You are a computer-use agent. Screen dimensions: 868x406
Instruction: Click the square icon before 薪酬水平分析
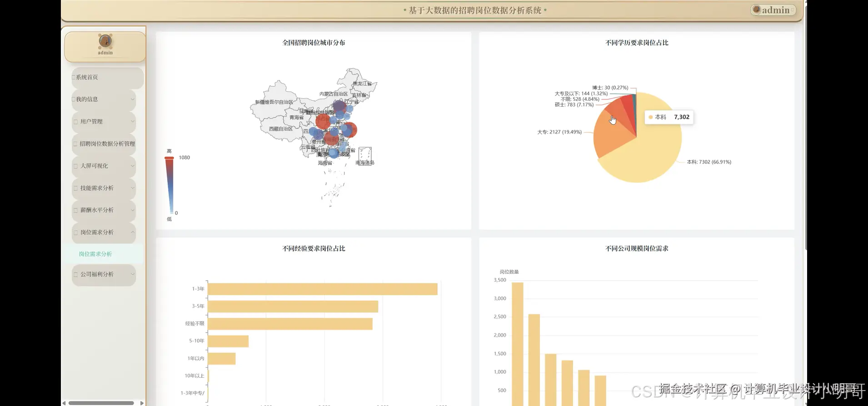click(x=75, y=210)
